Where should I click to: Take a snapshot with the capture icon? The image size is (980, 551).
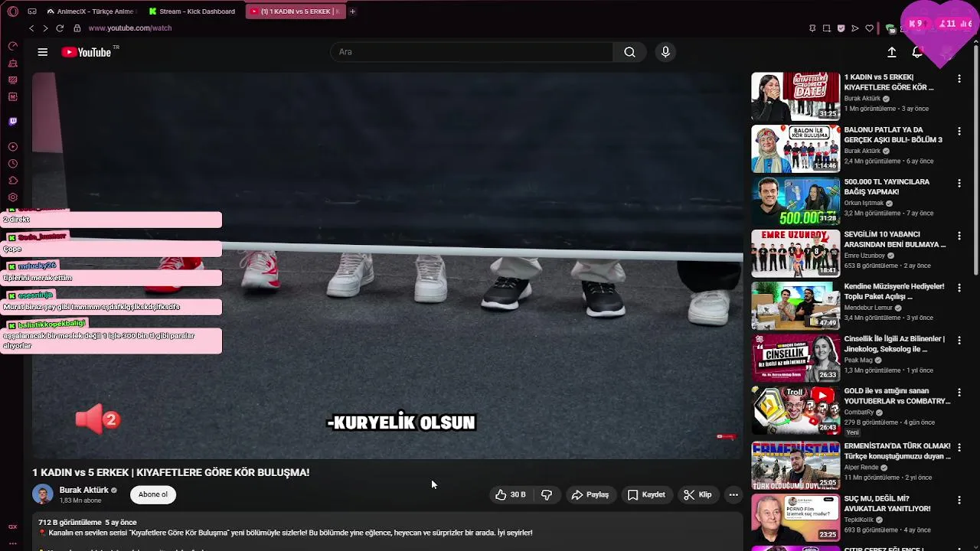pyautogui.click(x=827, y=28)
